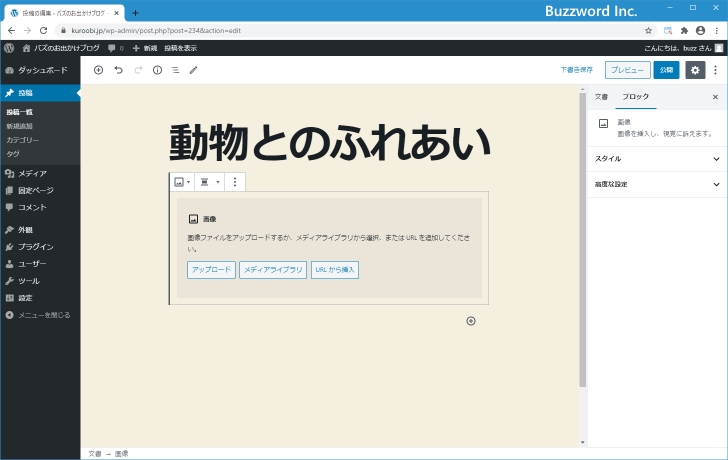Click the プレビュー button
Viewport: 728px width, 460px height.
[x=627, y=70]
